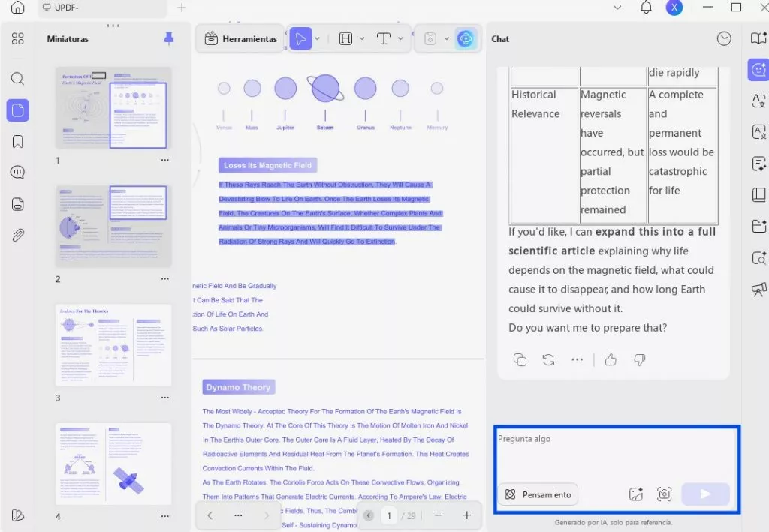
Task: Expand the tab list chevron in title bar
Action: point(617,8)
